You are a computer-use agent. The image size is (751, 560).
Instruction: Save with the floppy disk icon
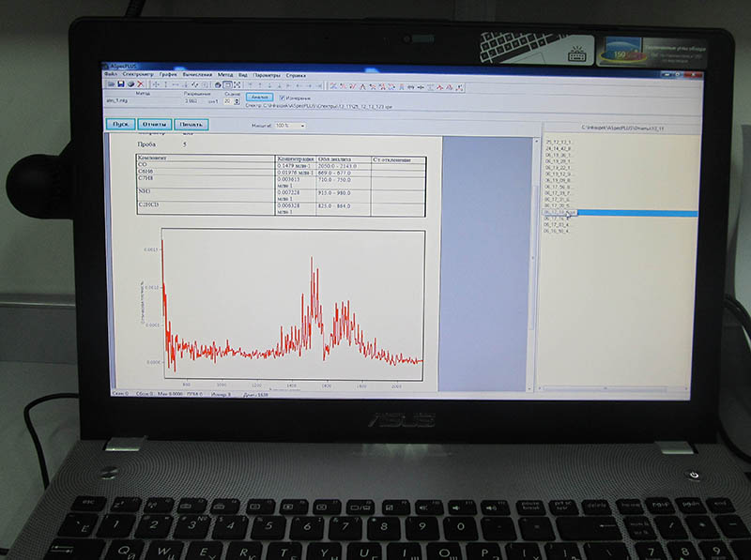tap(121, 84)
